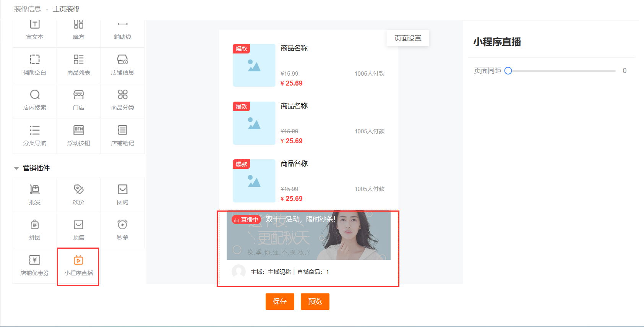
Task: Add the 拼团 group buy plugin
Action: tap(35, 230)
